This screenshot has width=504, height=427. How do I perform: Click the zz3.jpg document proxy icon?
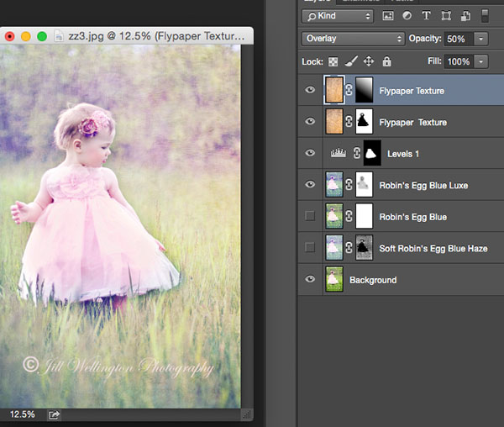[59, 36]
